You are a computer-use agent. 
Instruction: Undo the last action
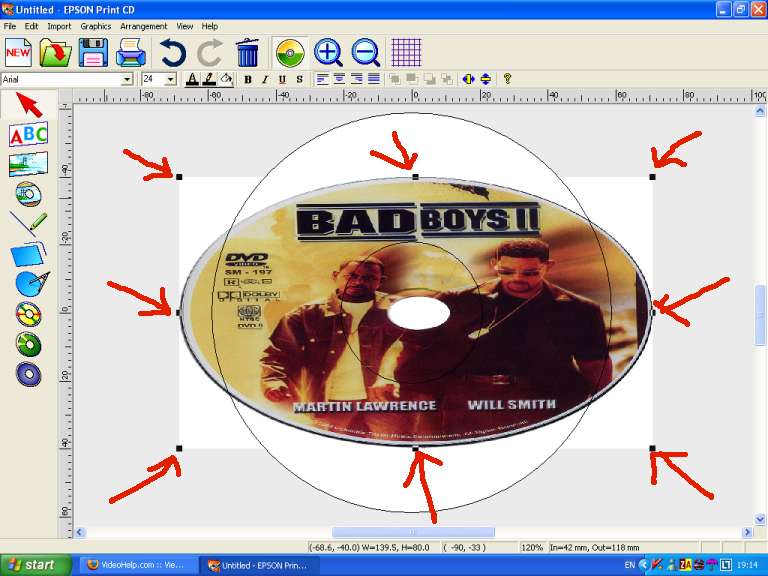tap(173, 53)
